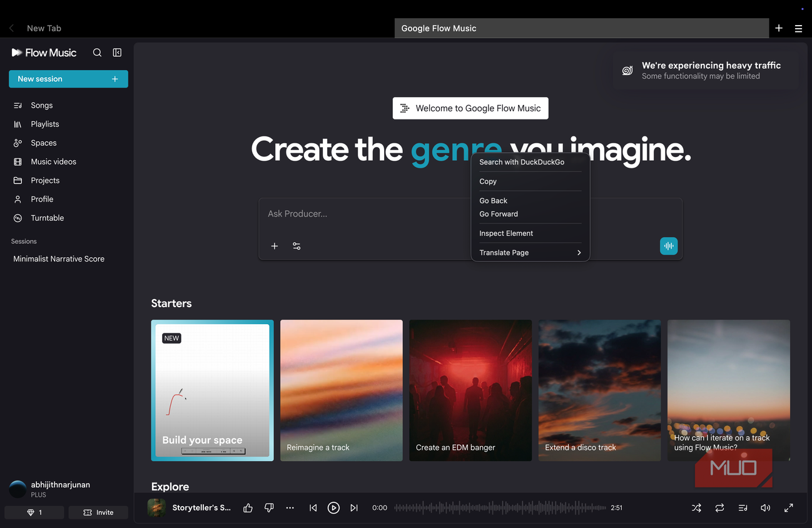The image size is (812, 528).
Task: Open How can I iterate card
Action: [x=729, y=390]
